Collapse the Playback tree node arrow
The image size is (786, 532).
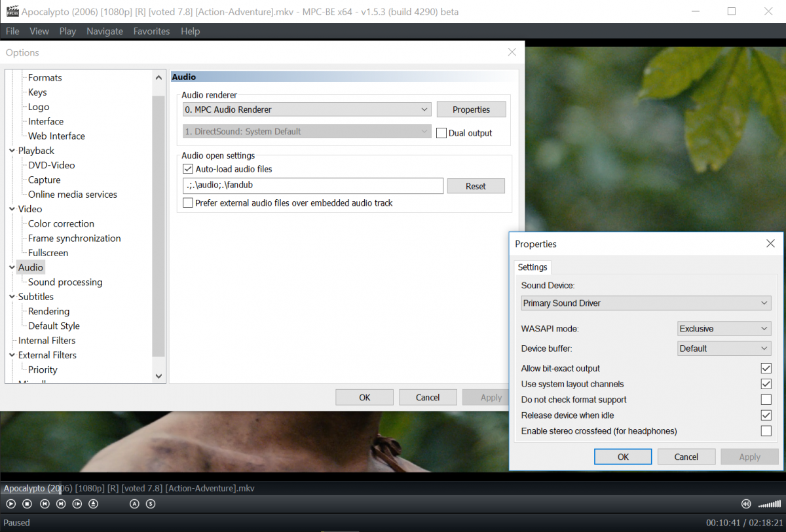pyautogui.click(x=12, y=151)
